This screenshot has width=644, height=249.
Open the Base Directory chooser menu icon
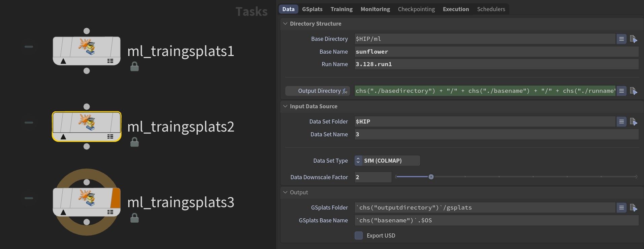(621, 39)
